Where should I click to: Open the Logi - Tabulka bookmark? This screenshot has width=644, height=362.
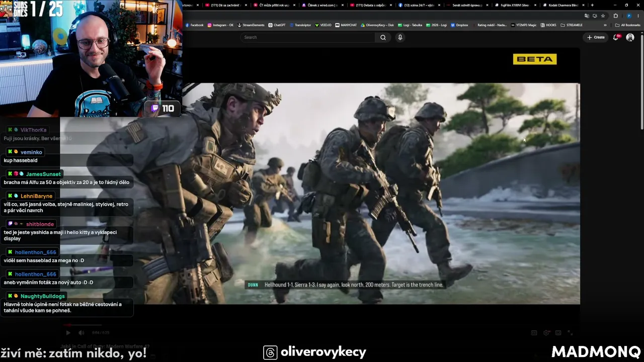[410, 25]
